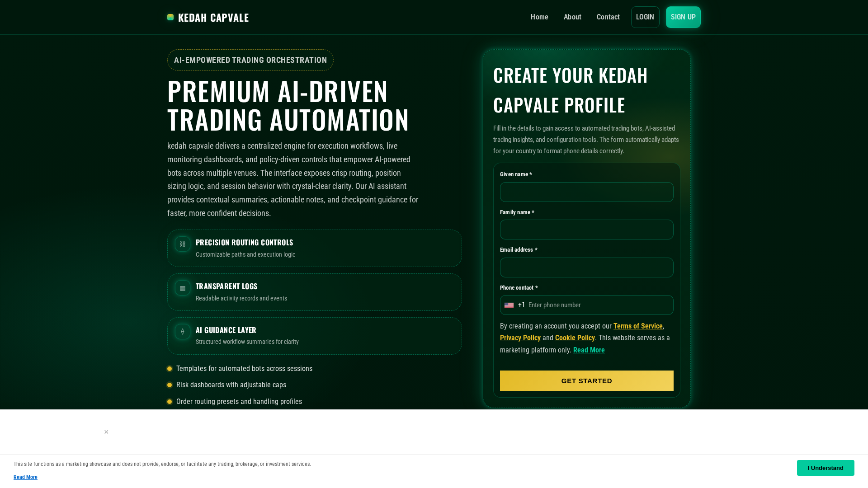Go to the About page
This screenshot has height=488, width=868.
572,17
